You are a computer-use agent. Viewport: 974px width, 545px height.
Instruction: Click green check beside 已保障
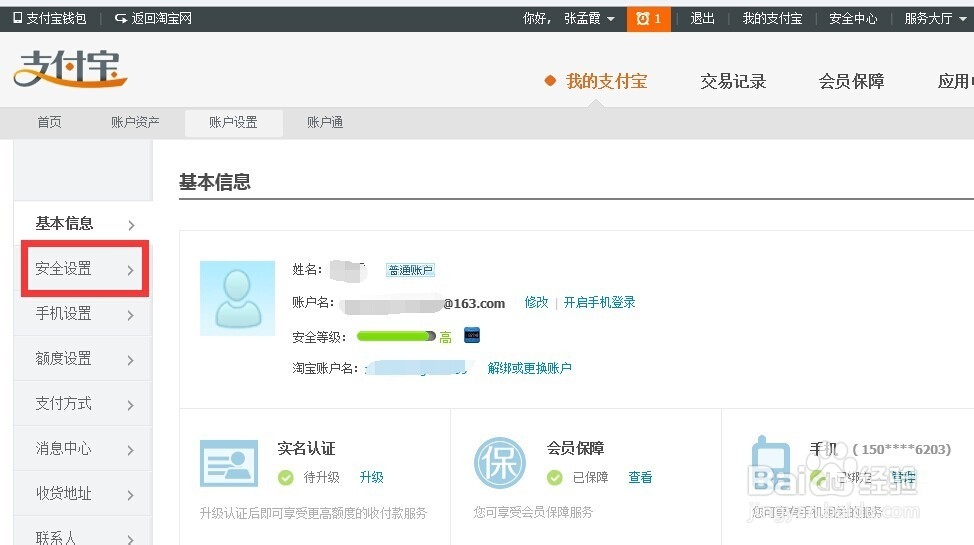(x=555, y=477)
